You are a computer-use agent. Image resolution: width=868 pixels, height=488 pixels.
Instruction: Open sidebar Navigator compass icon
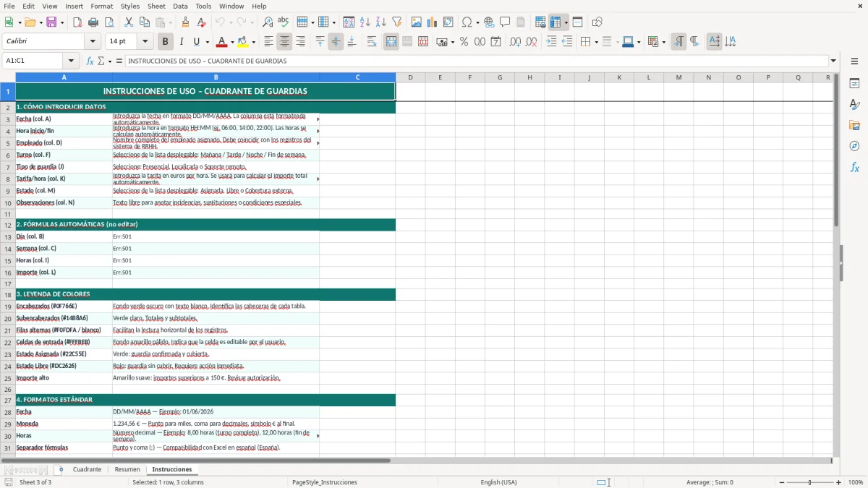click(854, 146)
